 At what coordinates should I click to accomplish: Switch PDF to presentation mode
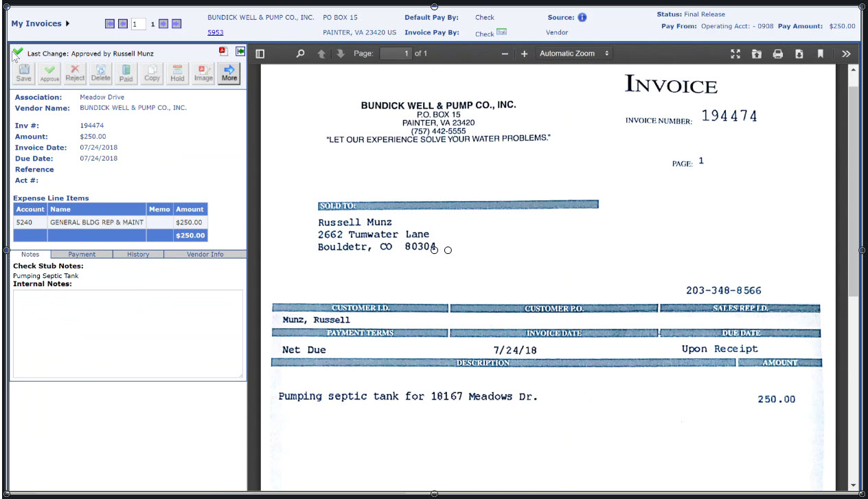tap(735, 54)
